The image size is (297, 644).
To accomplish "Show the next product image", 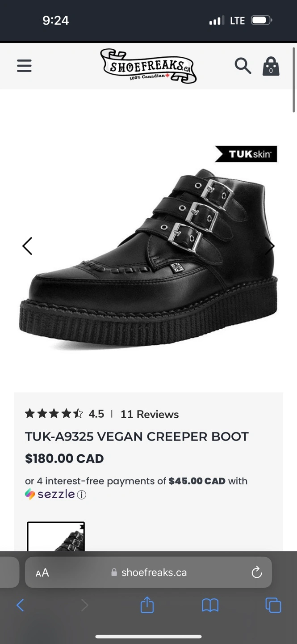I will point(269,246).
